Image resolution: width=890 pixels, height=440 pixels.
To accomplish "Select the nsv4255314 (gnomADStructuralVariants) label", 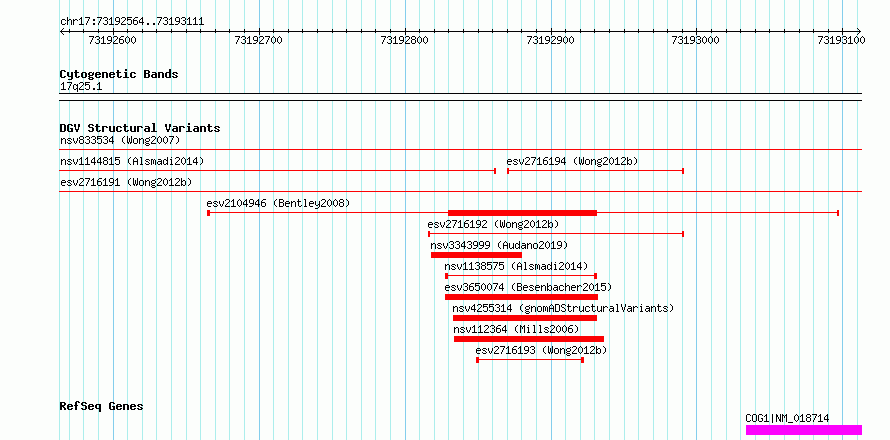I will [563, 308].
